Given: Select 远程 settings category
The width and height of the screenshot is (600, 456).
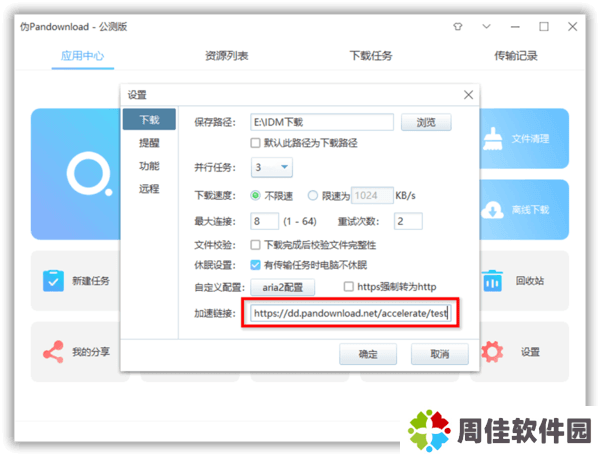Looking at the screenshot, I should (x=149, y=189).
